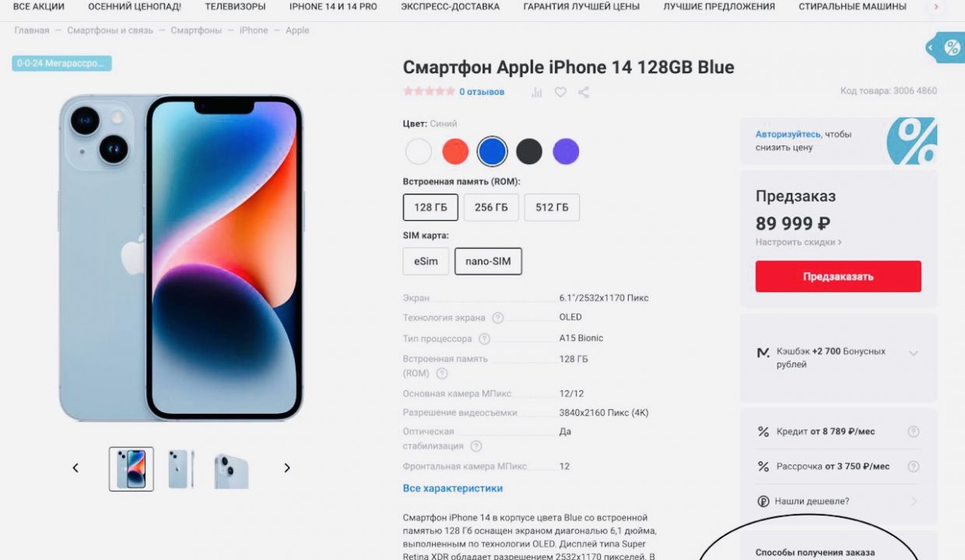The image size is (965, 560).
Task: Select 512 ГБ storage option
Action: click(x=552, y=208)
